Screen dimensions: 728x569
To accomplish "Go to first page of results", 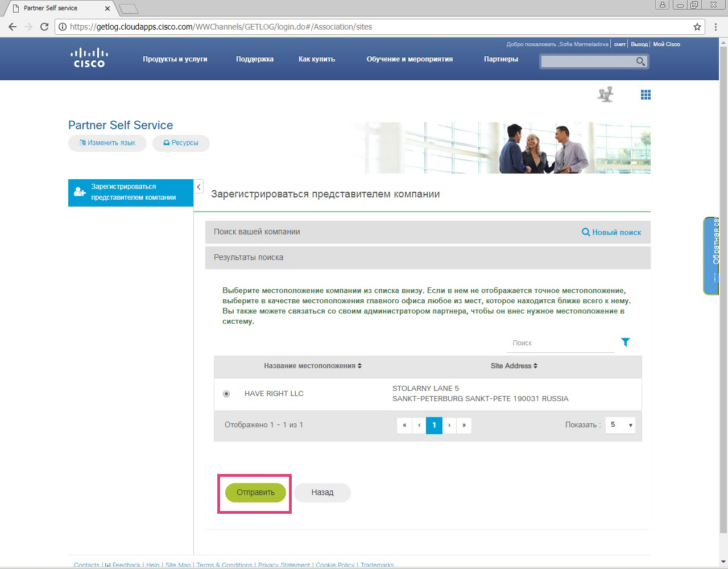I will 404,425.
